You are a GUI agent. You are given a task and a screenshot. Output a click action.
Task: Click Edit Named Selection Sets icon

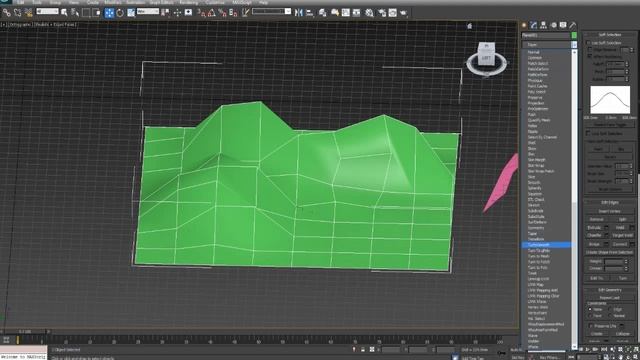click(245, 13)
